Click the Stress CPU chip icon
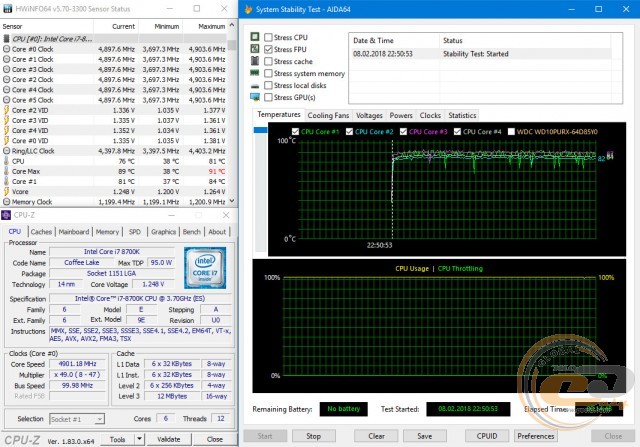The height and width of the screenshot is (447, 640). click(255, 37)
